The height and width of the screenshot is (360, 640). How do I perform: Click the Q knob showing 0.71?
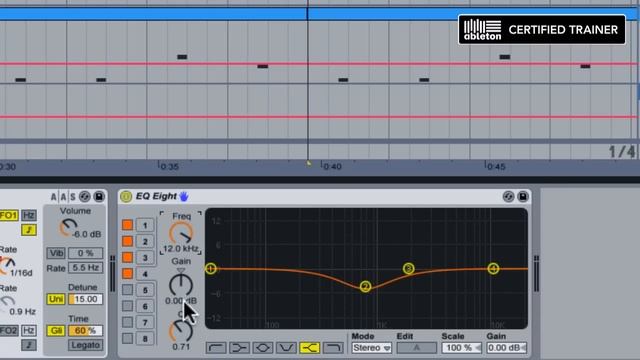pos(181,331)
